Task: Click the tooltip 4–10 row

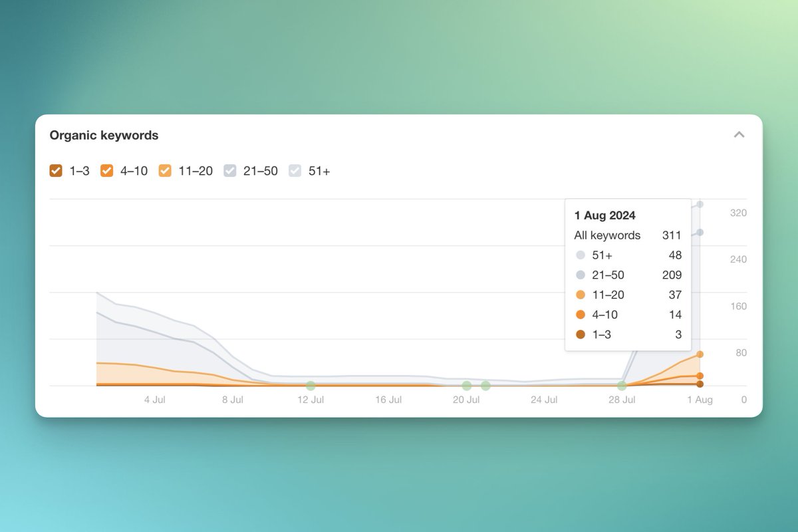Action: pyautogui.click(x=628, y=315)
